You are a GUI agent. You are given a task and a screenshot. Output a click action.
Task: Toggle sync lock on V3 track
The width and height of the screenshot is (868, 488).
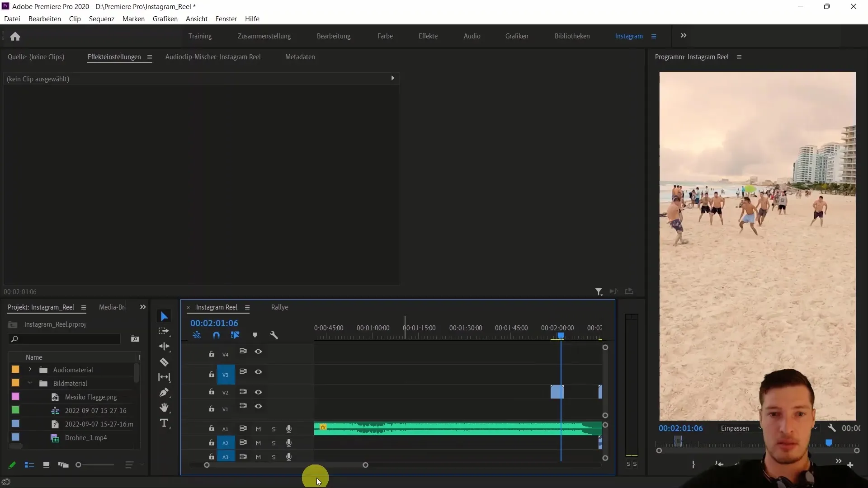click(243, 371)
